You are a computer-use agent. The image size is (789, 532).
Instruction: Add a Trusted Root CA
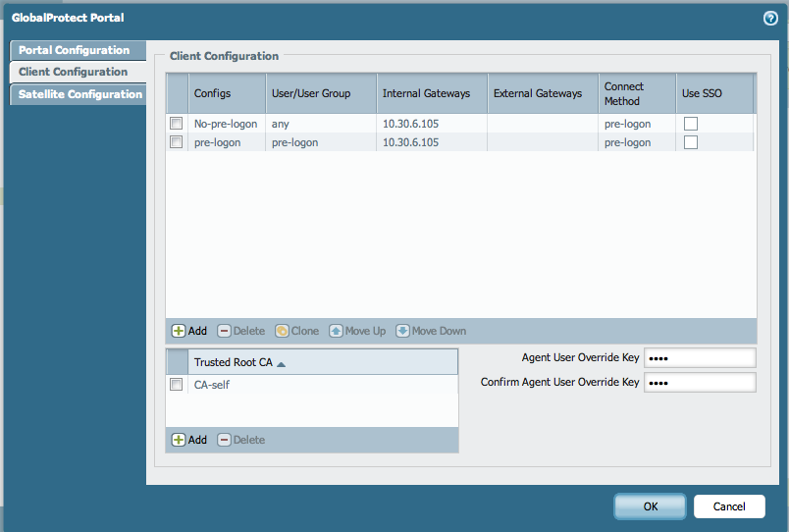click(189, 440)
